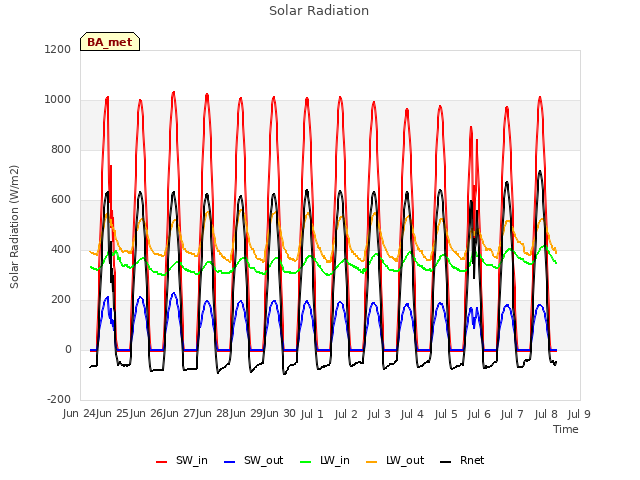The height and width of the screenshot is (480, 640).
Task: Click the Solar Radiation chart title
Action: (319, 11)
